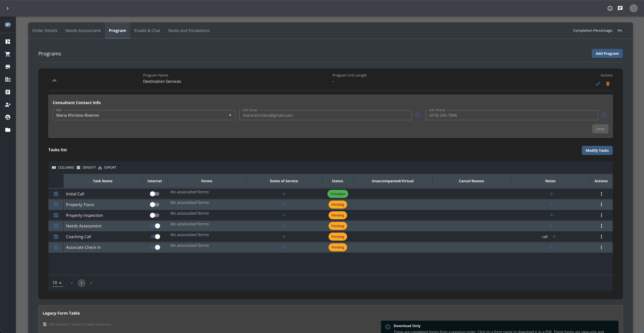Collapse the Destination Services program panel
Viewport: 644px width, 333px height.
54,81
